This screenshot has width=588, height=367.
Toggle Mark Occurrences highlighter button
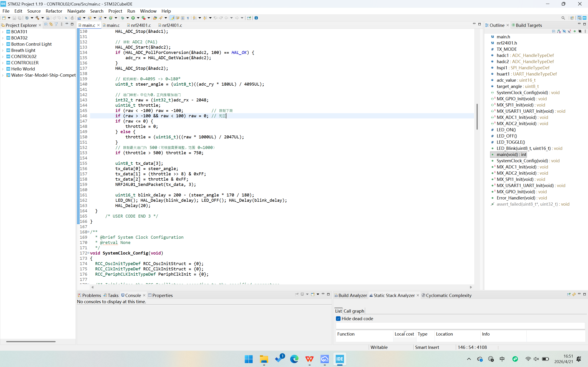pos(172,18)
